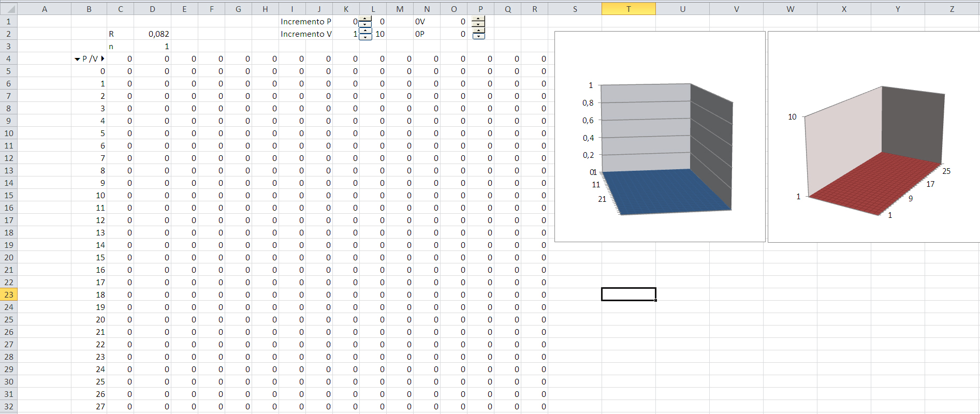Select highlighted row header 23

point(9,294)
